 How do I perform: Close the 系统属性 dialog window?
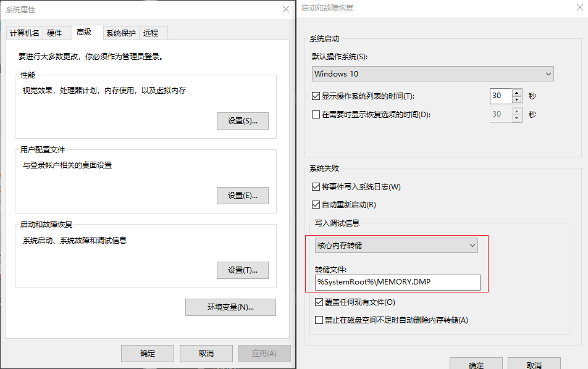(x=285, y=9)
